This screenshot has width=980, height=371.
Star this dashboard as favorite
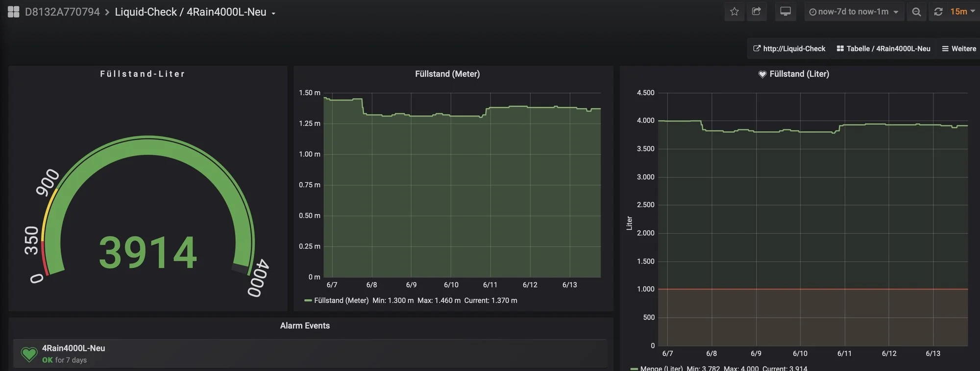[734, 12]
